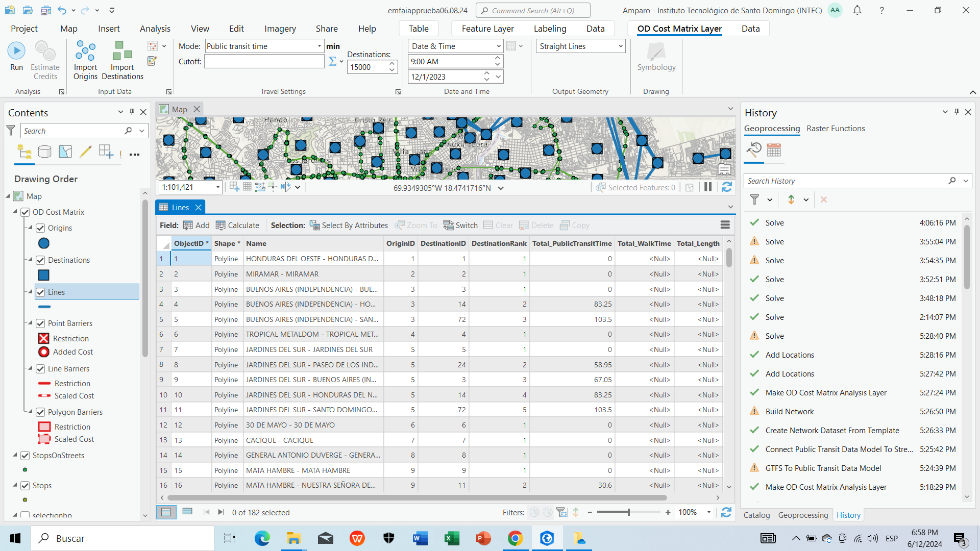Select the Import Origins tool
This screenshot has width=980, height=551.
85,60
